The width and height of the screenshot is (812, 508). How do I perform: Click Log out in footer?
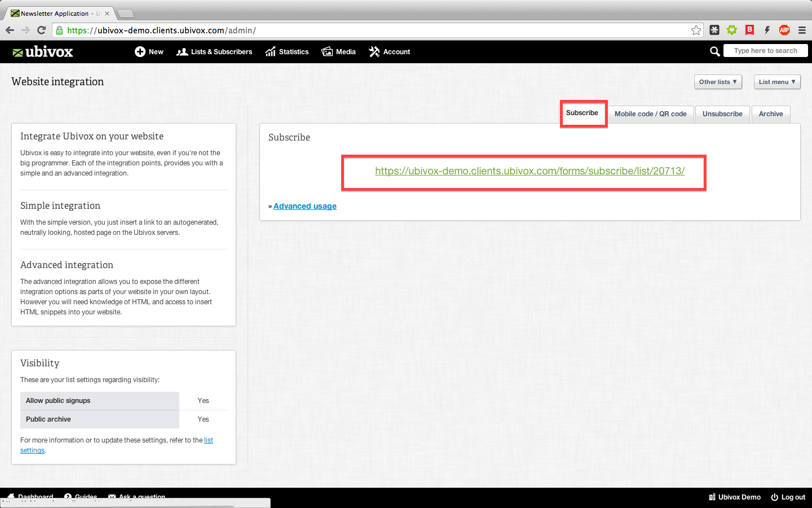click(788, 497)
